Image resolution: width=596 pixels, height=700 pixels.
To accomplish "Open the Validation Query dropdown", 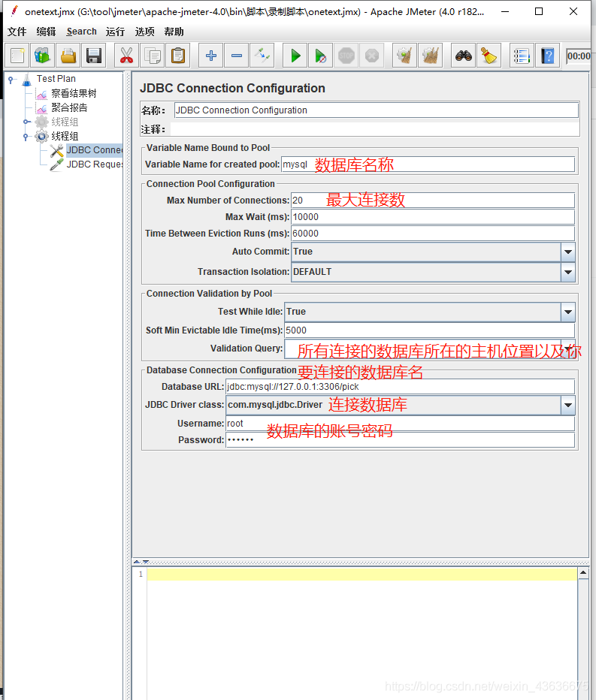I will click(568, 348).
